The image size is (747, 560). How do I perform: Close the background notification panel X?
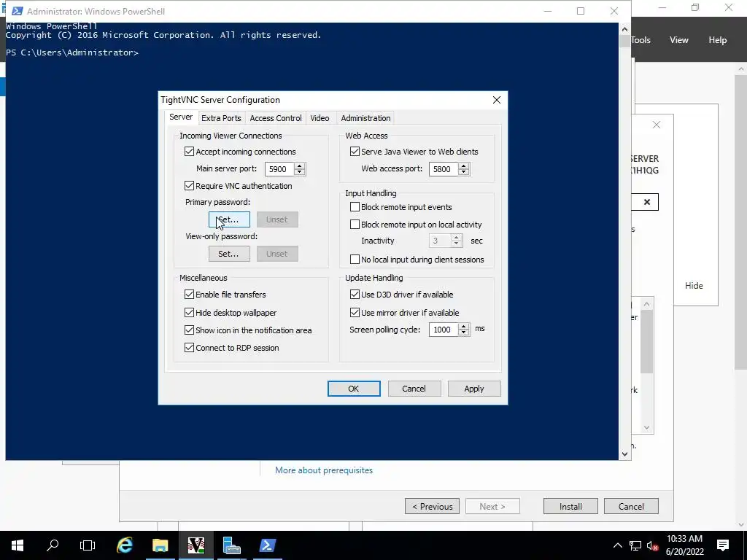click(x=657, y=125)
